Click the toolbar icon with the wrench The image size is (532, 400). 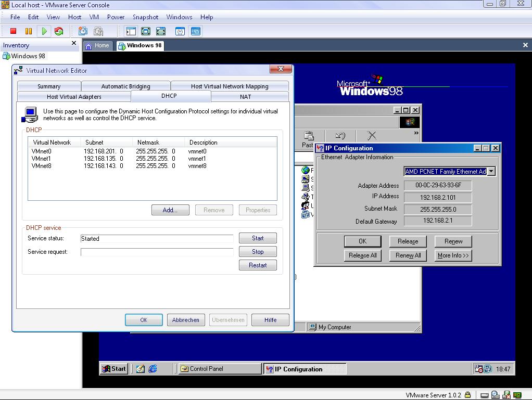180,31
